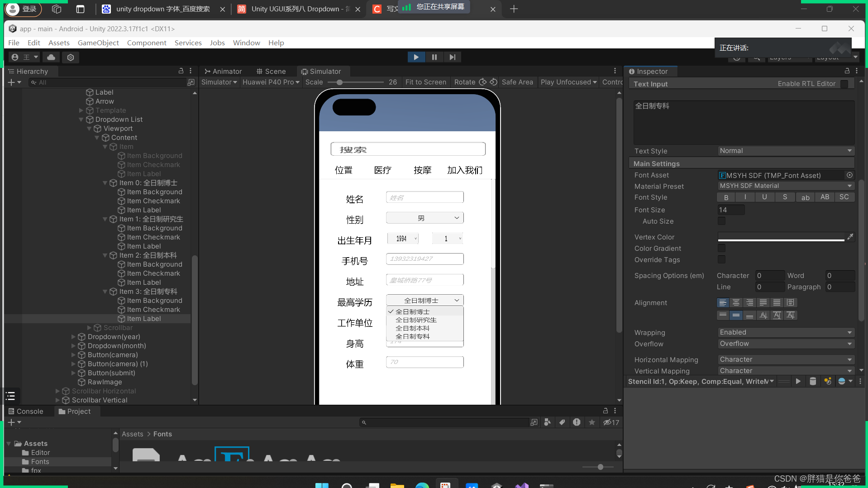Toggle Strikethrough font style
868x488 pixels.
click(785, 197)
